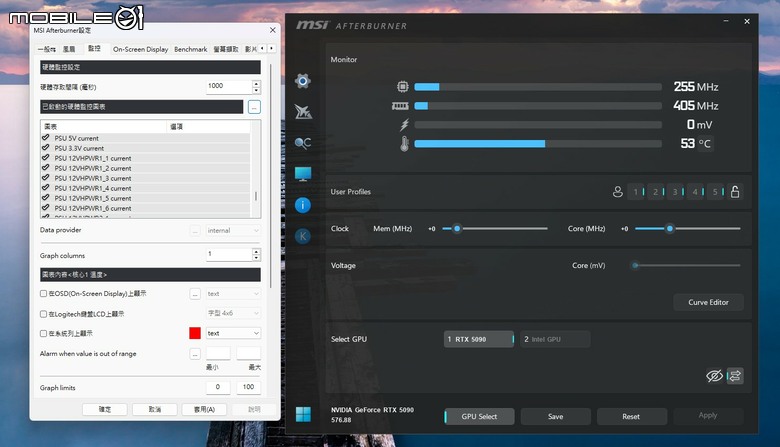
Task: Select user profile slot 3
Action: tap(676, 192)
